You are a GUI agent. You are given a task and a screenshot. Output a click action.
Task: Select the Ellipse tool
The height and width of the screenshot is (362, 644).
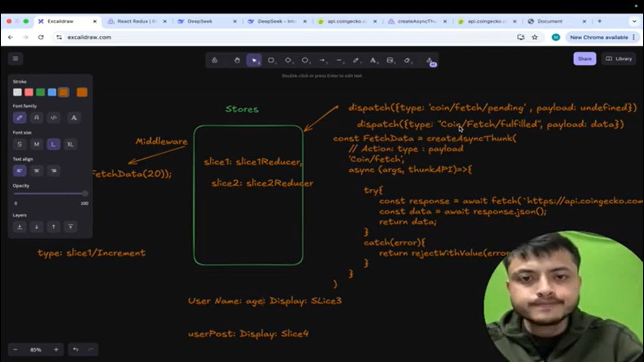click(x=305, y=60)
